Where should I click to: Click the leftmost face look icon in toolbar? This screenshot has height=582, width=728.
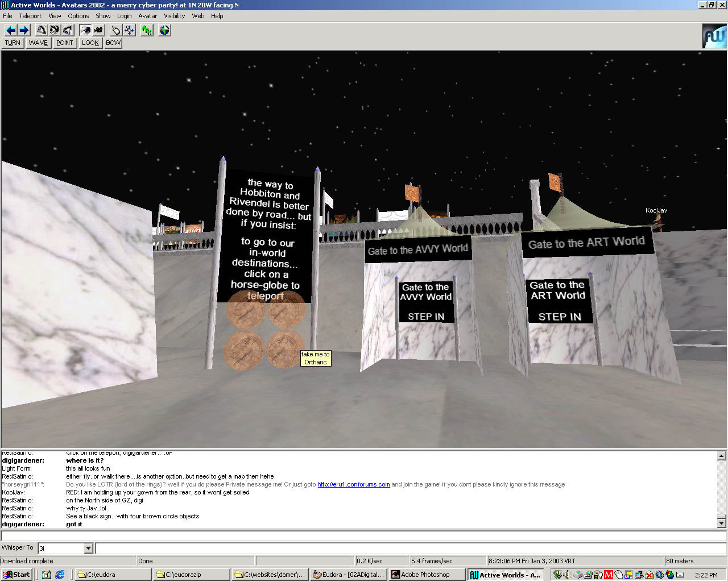tap(42, 30)
